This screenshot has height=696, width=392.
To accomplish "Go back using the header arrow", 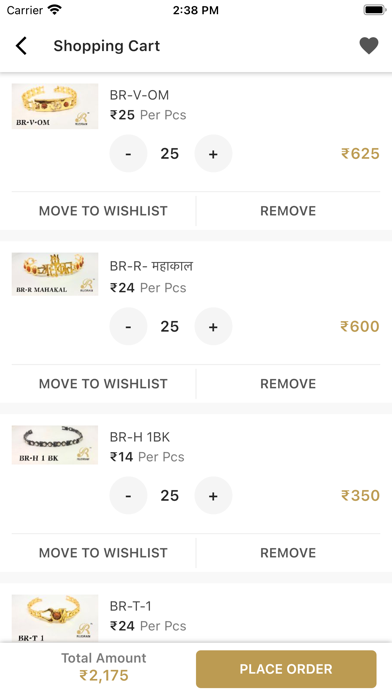I will tap(21, 46).
